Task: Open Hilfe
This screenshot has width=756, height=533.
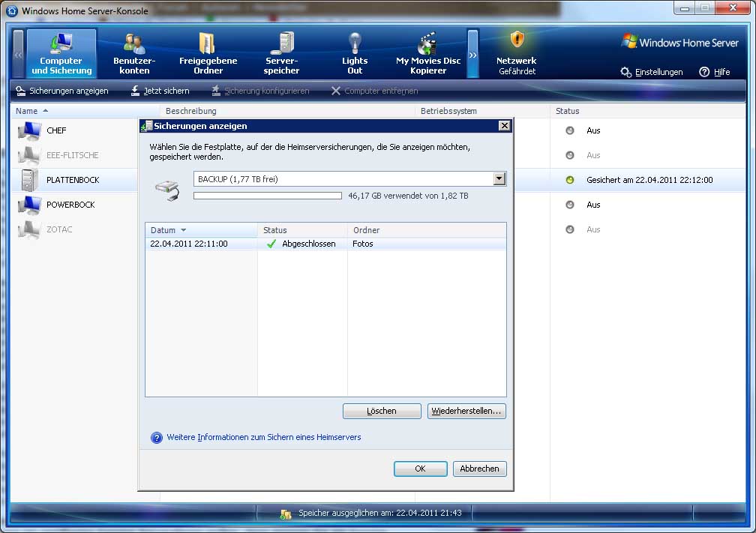Action: (x=715, y=72)
